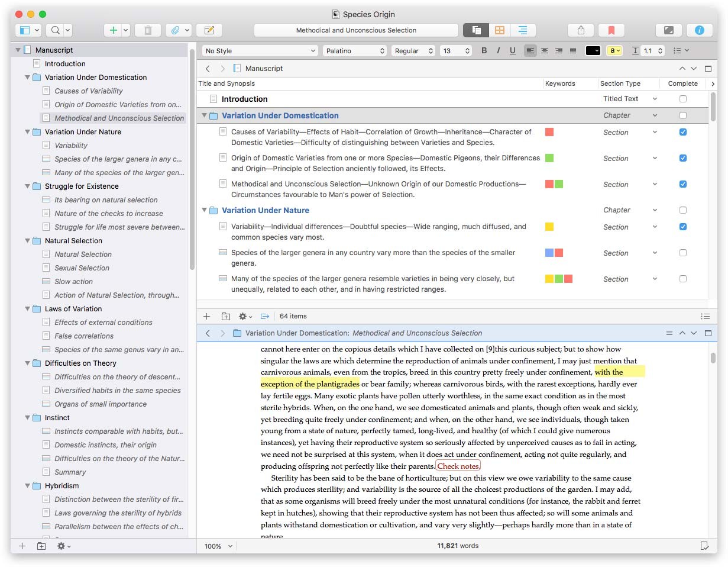Click the green add-document plus button
728x567 pixels.
pos(114,30)
